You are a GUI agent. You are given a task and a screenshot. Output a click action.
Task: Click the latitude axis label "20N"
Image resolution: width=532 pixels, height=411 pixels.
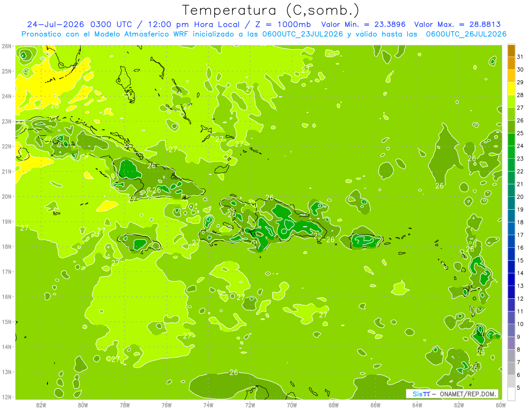(x=7, y=196)
